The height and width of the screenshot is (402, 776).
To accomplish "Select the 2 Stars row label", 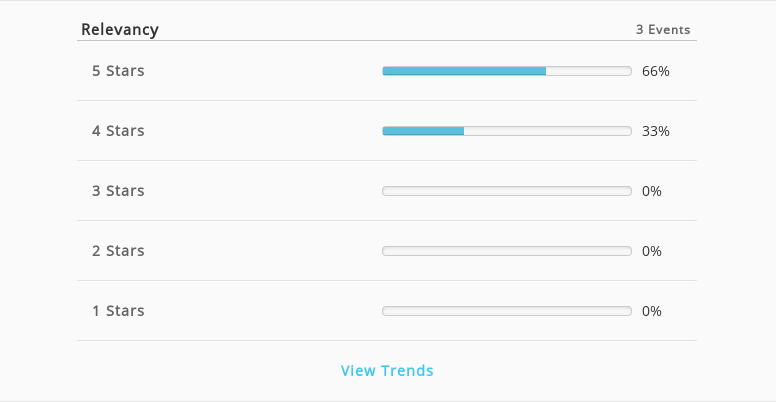I will 118,251.
